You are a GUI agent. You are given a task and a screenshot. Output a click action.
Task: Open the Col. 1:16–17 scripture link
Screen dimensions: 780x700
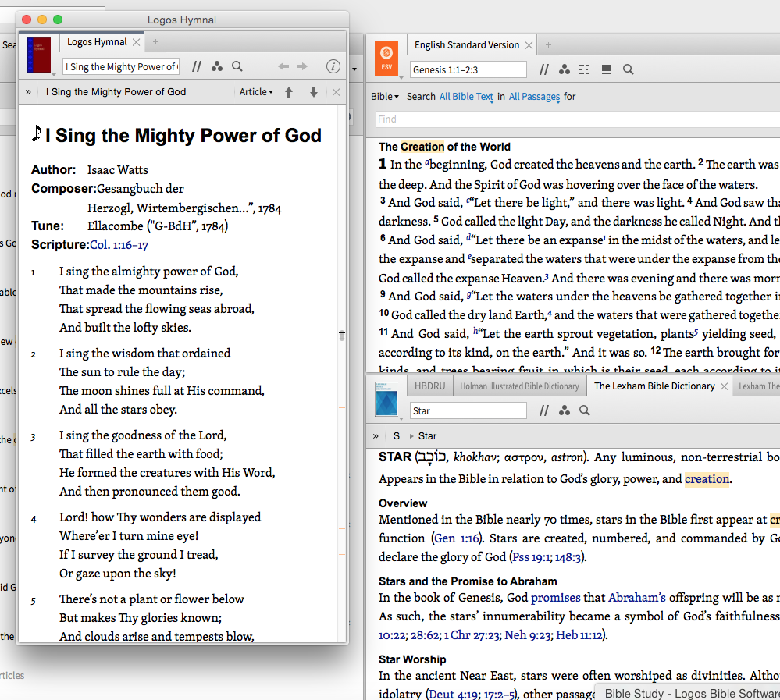coord(119,245)
